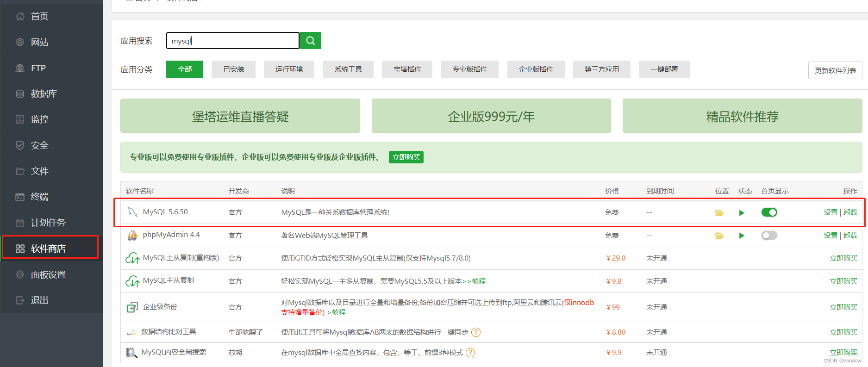The width and height of the screenshot is (868, 367).
Task: Click 卸载 for MySQL 5.6.50
Action: pyautogui.click(x=850, y=212)
